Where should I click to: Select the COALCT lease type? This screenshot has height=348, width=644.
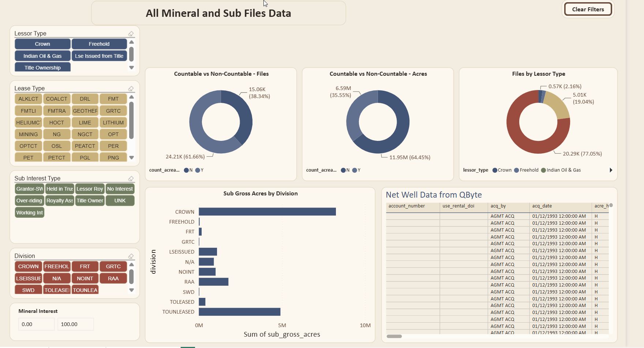(x=56, y=99)
